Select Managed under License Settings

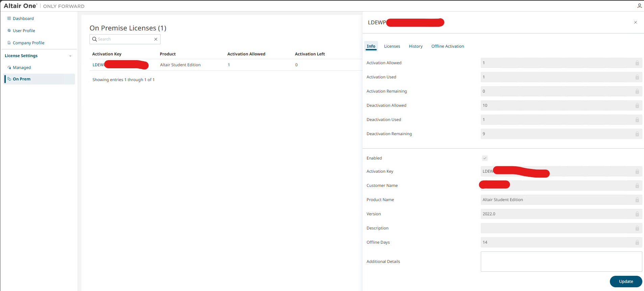(x=22, y=68)
